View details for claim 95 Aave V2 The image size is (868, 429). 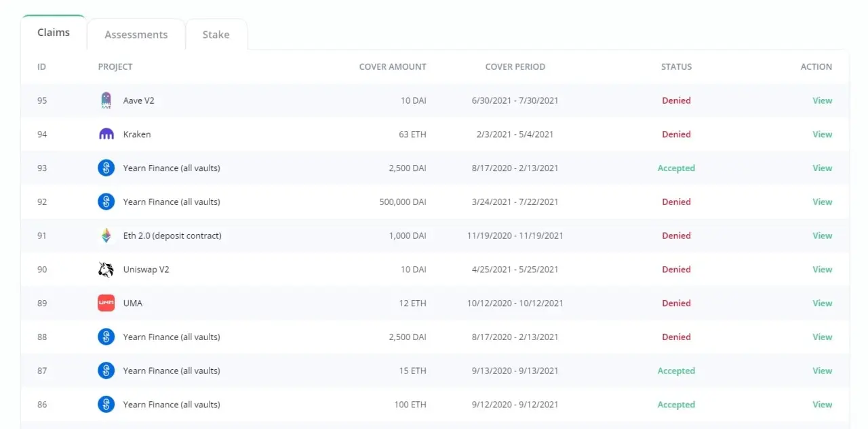click(822, 100)
